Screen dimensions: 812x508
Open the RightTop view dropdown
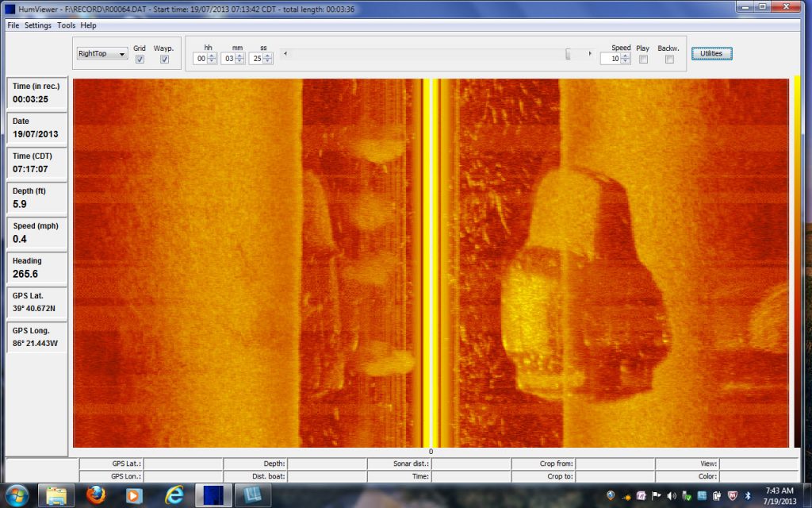point(101,54)
